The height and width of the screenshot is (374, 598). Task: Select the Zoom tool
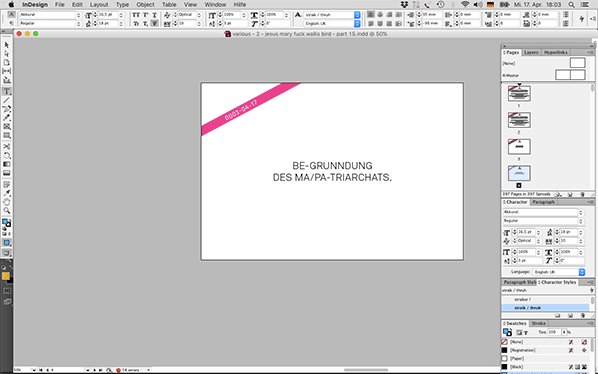(6, 211)
